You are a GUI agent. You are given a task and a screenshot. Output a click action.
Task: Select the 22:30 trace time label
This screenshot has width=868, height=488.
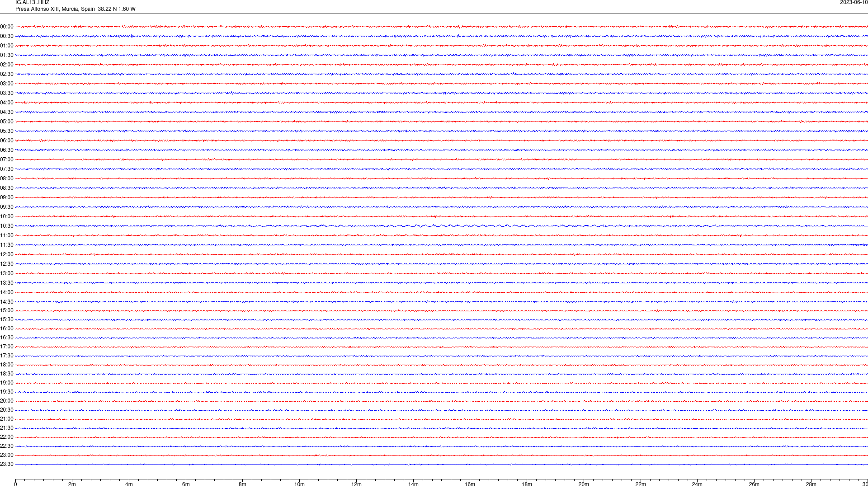7,446
